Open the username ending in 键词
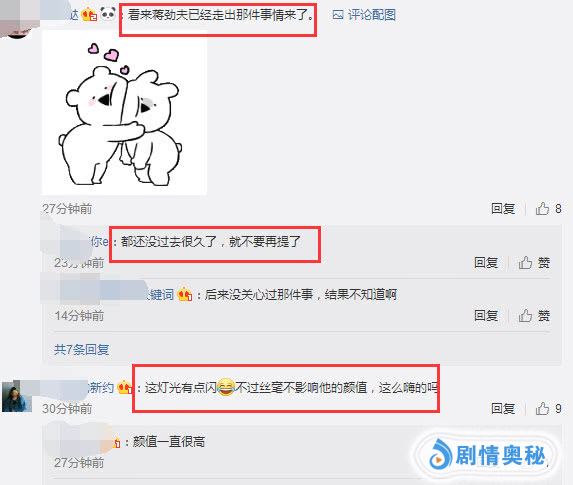 [x=160, y=294]
